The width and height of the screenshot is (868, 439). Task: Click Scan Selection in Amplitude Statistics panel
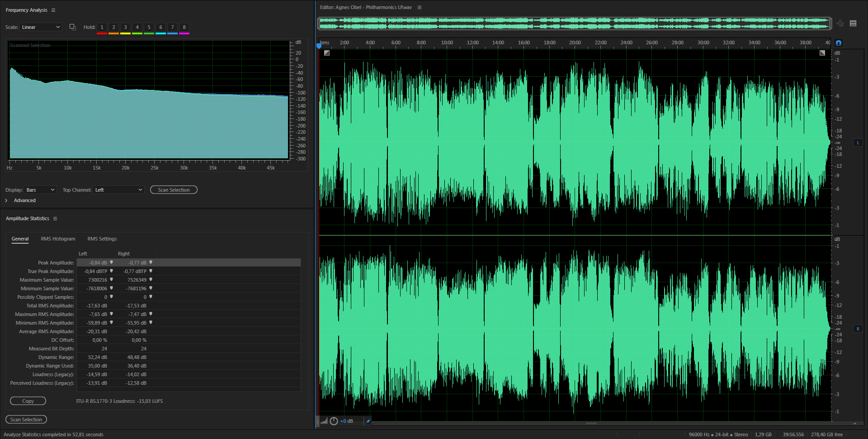[26, 420]
